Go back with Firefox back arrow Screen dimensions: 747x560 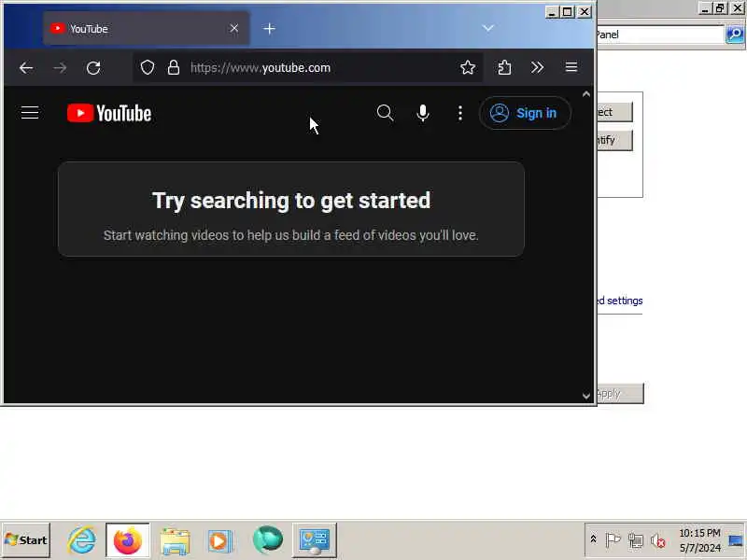26,67
